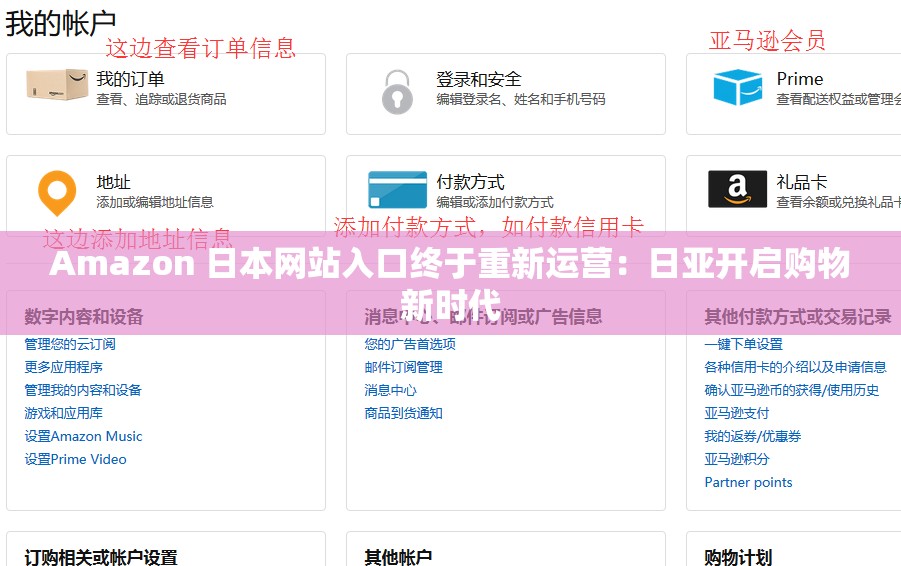
Task: Open 设置Amazon Music link
Action: click(83, 436)
